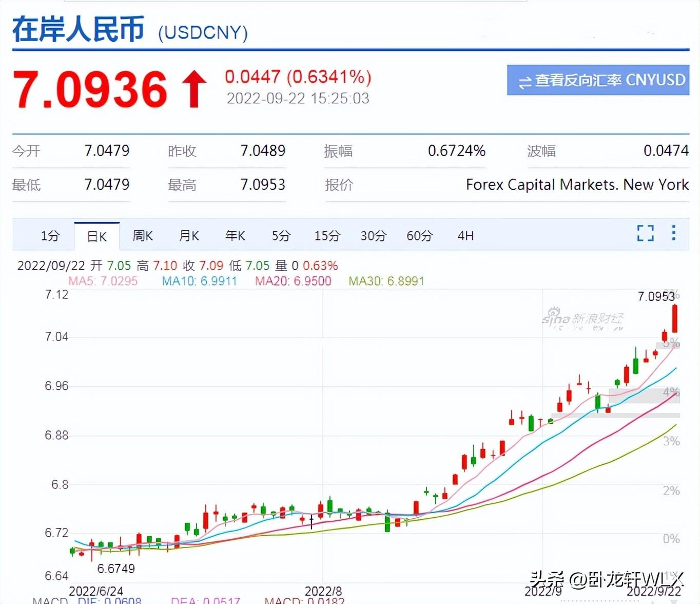Select the 30分 chart tab

tap(373, 236)
